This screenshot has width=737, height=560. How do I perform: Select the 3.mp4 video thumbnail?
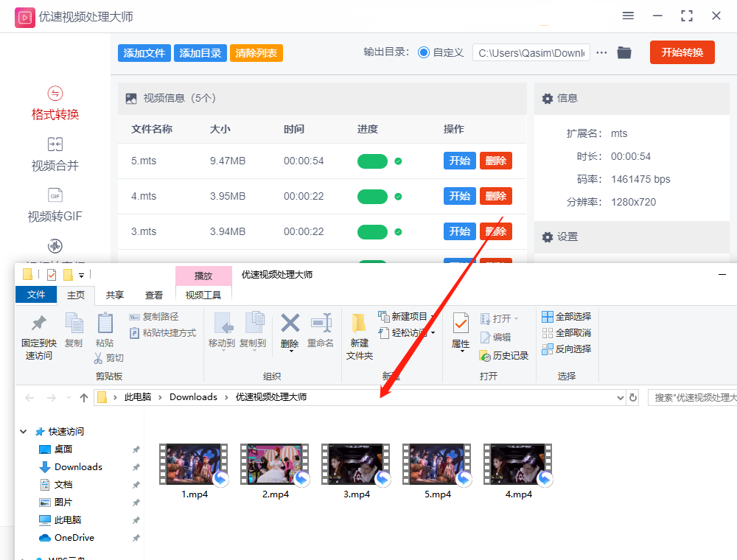tap(356, 463)
